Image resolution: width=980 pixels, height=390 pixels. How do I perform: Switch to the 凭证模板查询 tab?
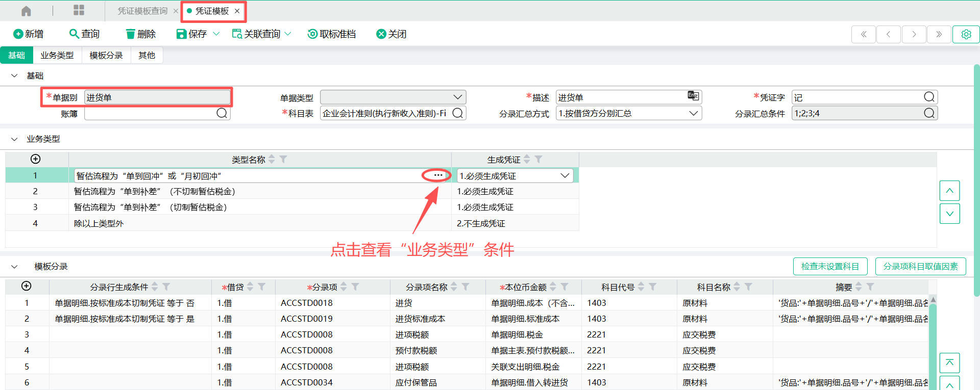coord(142,11)
